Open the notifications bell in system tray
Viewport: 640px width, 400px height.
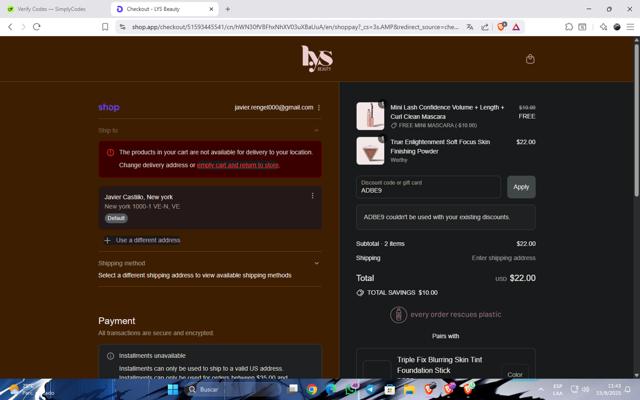point(628,390)
